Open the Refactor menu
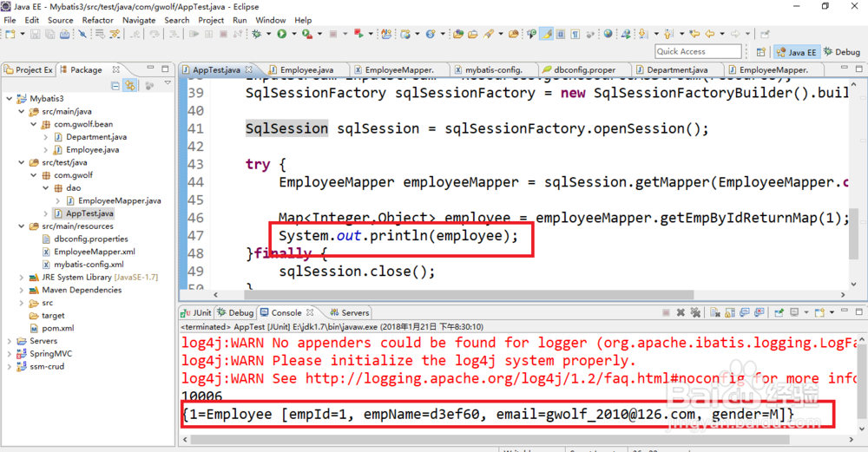868x452 pixels. (x=97, y=20)
